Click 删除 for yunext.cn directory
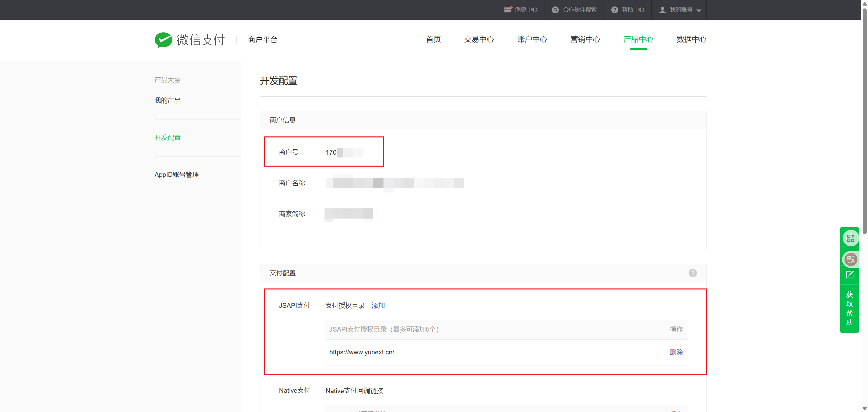Screen dimensions: 868x412 coord(676,352)
